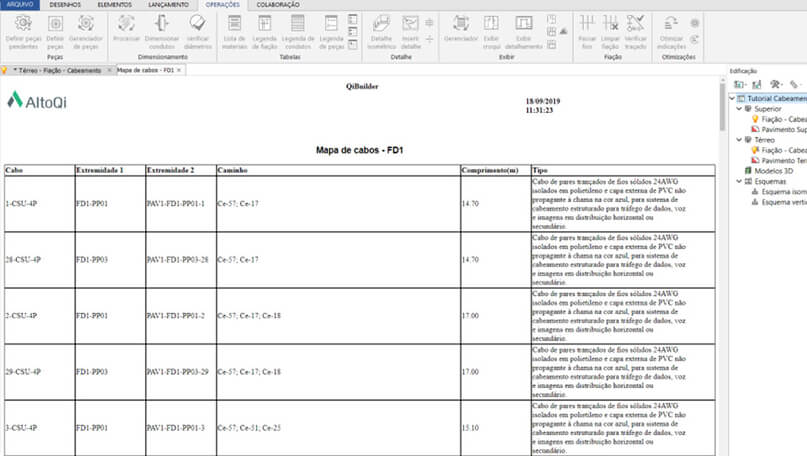Click the 29-CSU-4P cable cell
Screen dimensions: 807x456
click(39, 372)
